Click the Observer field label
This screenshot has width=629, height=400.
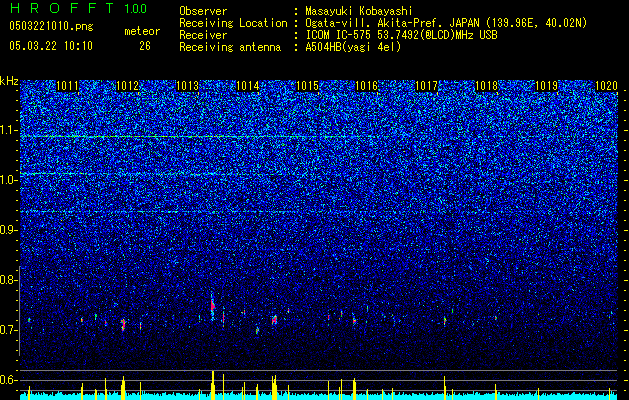203,11
